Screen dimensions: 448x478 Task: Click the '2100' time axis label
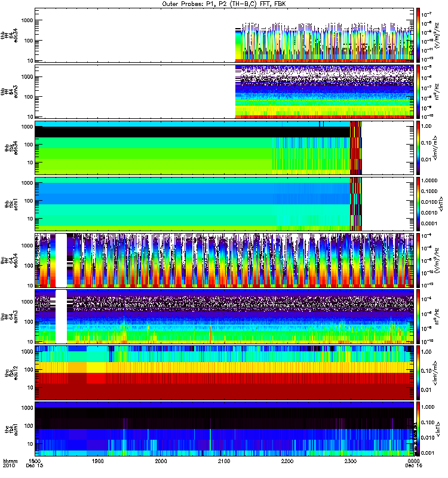click(x=224, y=461)
